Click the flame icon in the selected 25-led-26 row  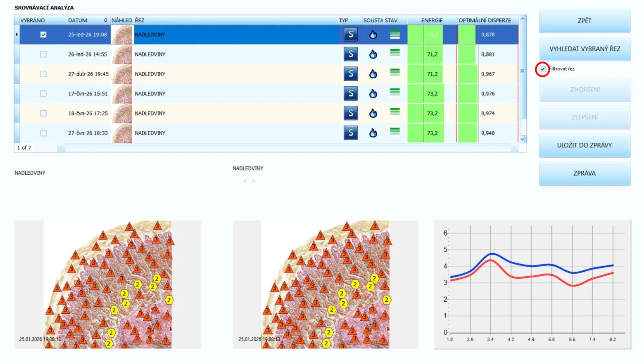[373, 35]
